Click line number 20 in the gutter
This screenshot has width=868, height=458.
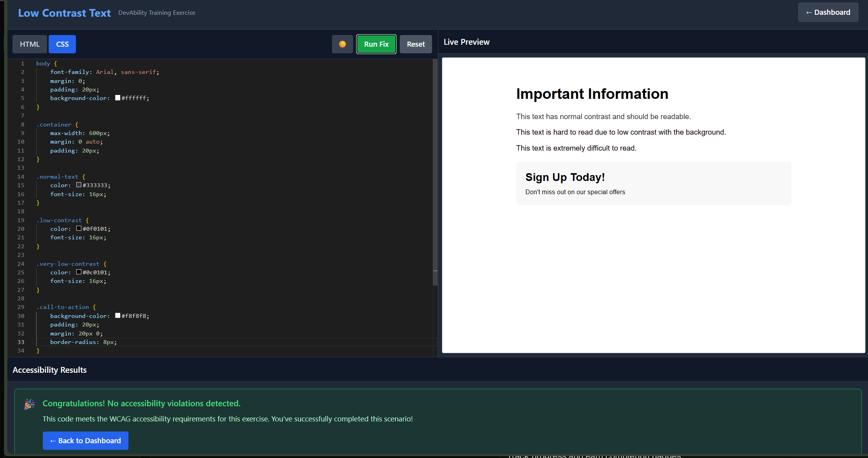21,228
